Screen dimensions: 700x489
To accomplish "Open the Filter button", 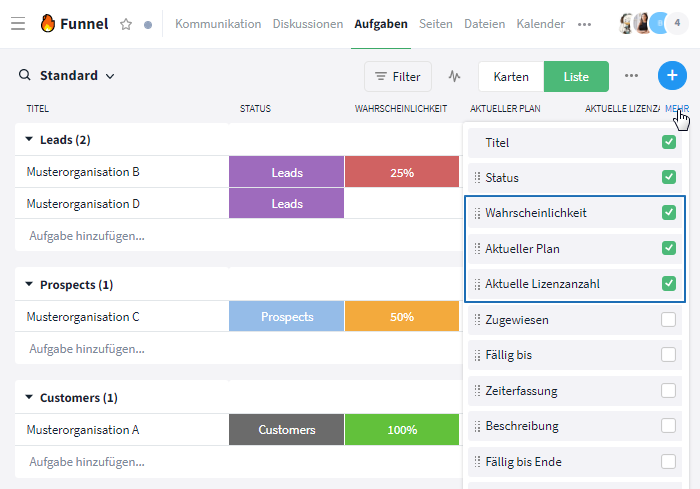I will tap(398, 76).
